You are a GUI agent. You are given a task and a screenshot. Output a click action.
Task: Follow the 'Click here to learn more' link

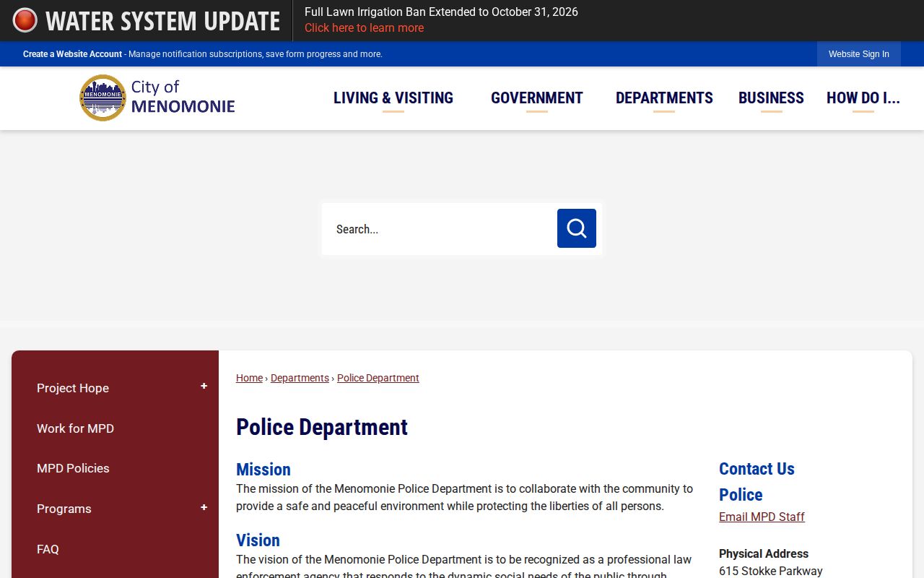(364, 28)
